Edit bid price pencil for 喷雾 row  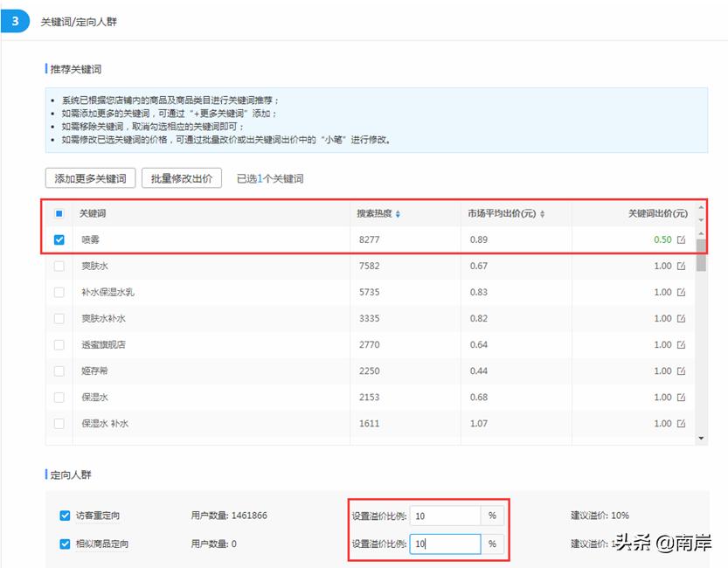click(x=681, y=240)
